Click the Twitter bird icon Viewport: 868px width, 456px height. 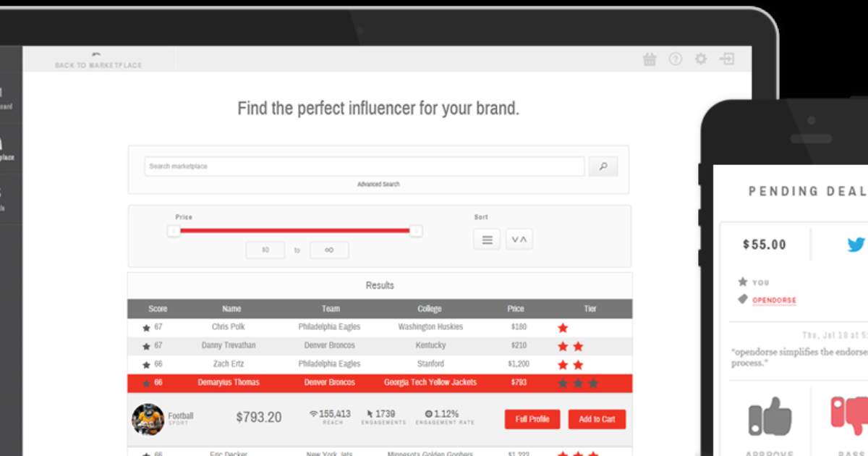[x=856, y=245]
